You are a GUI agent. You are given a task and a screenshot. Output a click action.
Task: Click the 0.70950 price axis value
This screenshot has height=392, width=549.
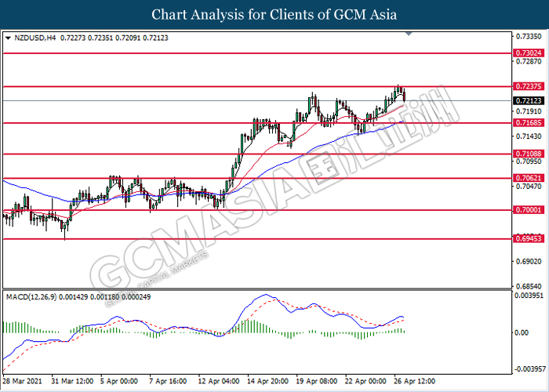(x=529, y=162)
